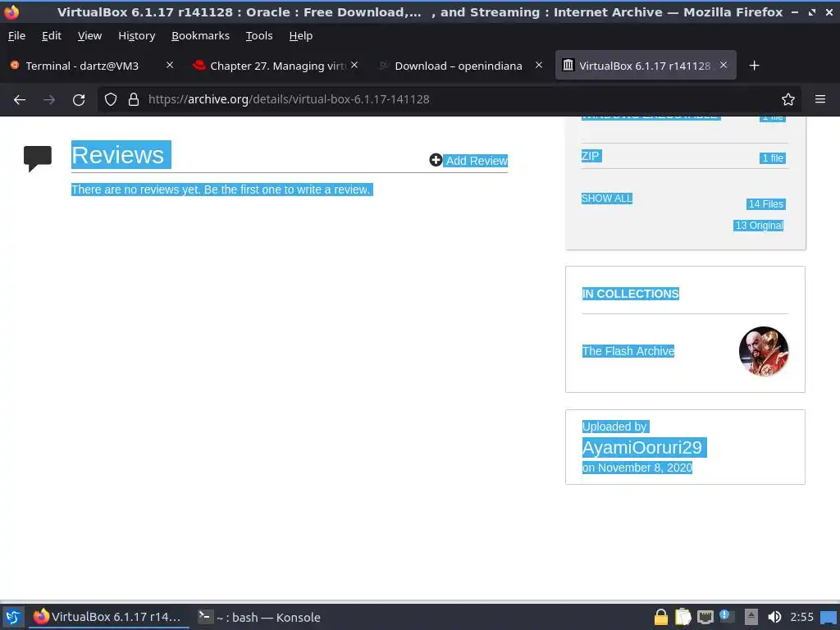
Task: Switch to the bash Konsole taskbar button
Action: [259, 617]
